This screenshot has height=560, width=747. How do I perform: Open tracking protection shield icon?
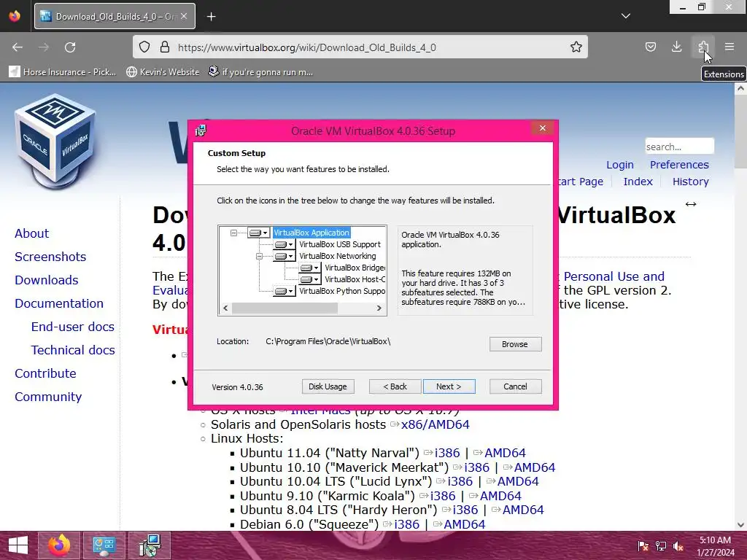pos(144,47)
